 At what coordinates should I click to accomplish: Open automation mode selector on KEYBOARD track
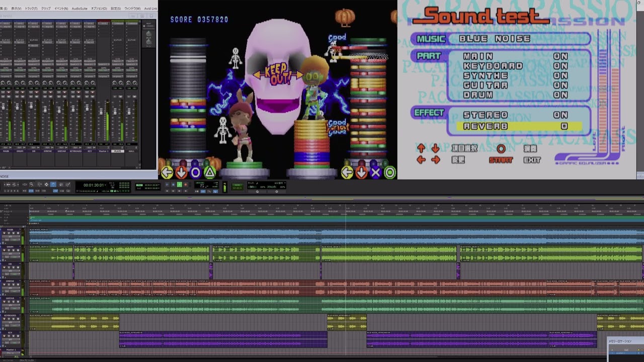tap(14, 325)
